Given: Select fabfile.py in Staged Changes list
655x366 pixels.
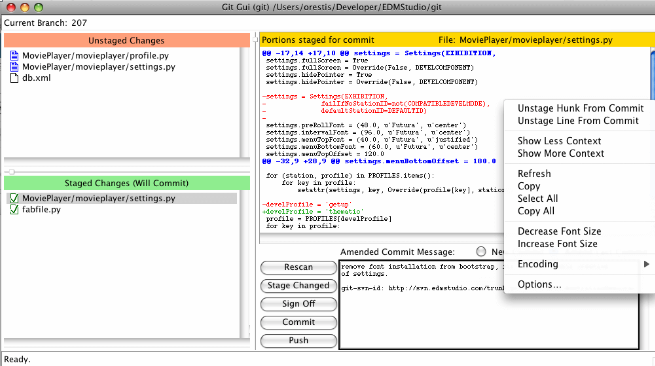Looking at the screenshot, I should click(x=41, y=209).
